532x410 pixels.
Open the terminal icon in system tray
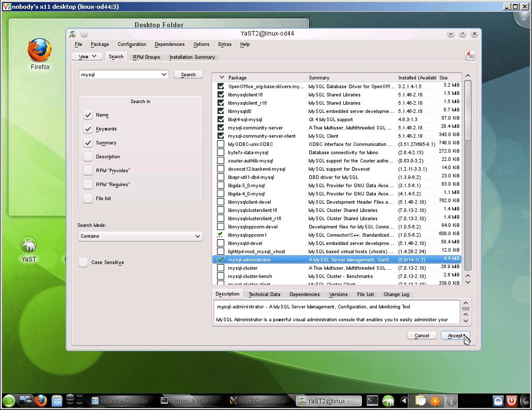pyautogui.click(x=372, y=401)
